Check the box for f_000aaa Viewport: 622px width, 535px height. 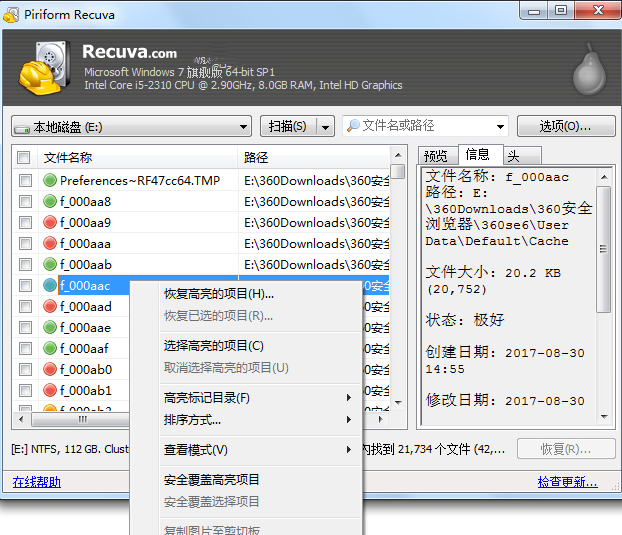pyautogui.click(x=25, y=244)
